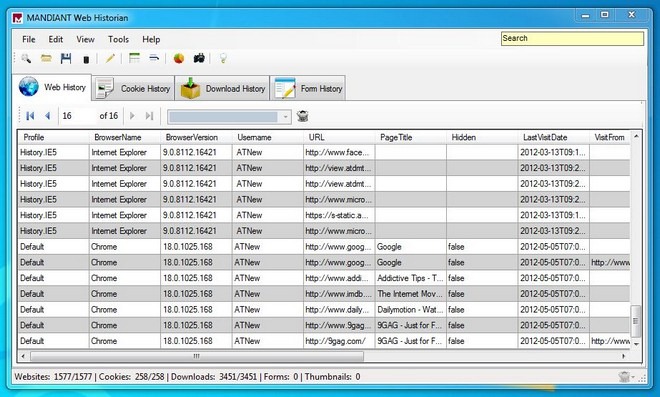
Task: Click the black cylinder toolbar icon
Action: [86, 59]
